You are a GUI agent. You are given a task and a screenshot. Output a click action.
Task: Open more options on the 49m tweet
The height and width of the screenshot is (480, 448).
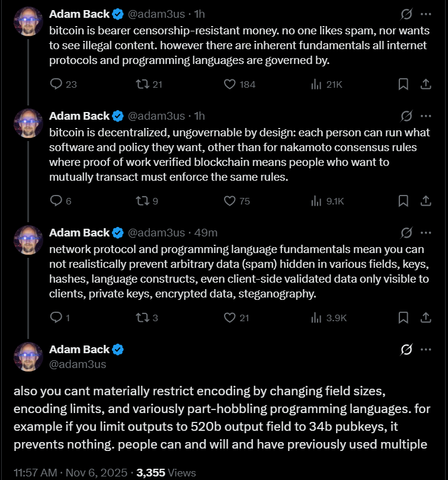point(425,232)
